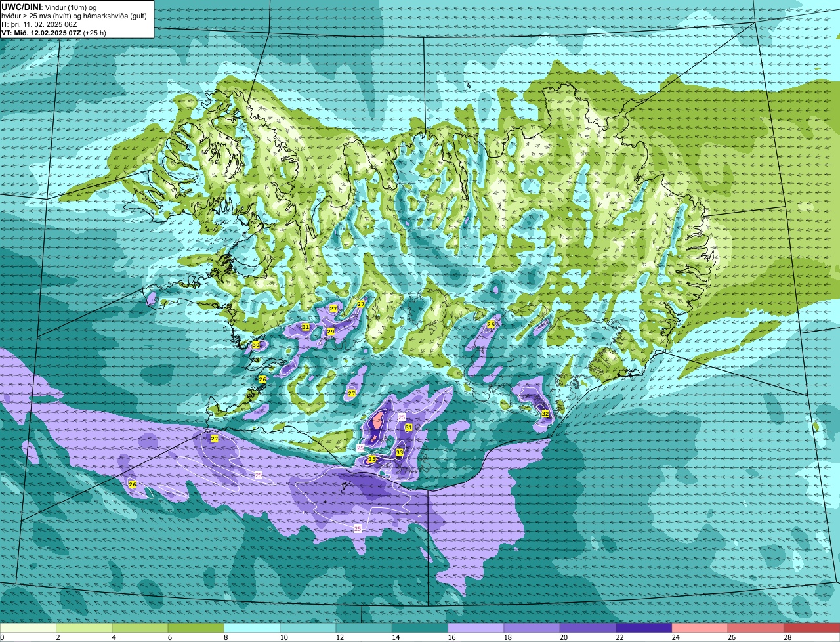Click the 'VT: Mið. 12.02.2025 07Z (+25 h)' line
The image size is (840, 642).
[54, 32]
